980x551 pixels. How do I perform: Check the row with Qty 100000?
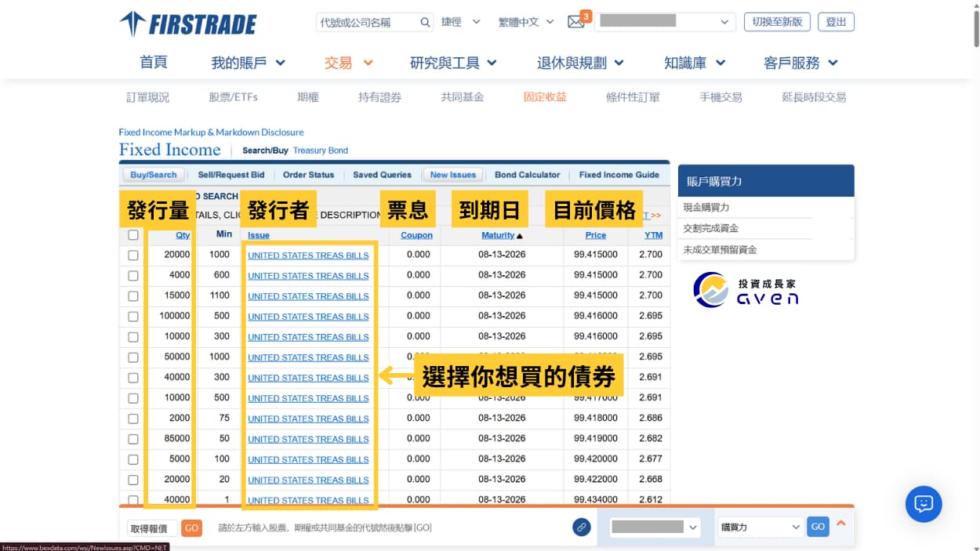point(133,317)
